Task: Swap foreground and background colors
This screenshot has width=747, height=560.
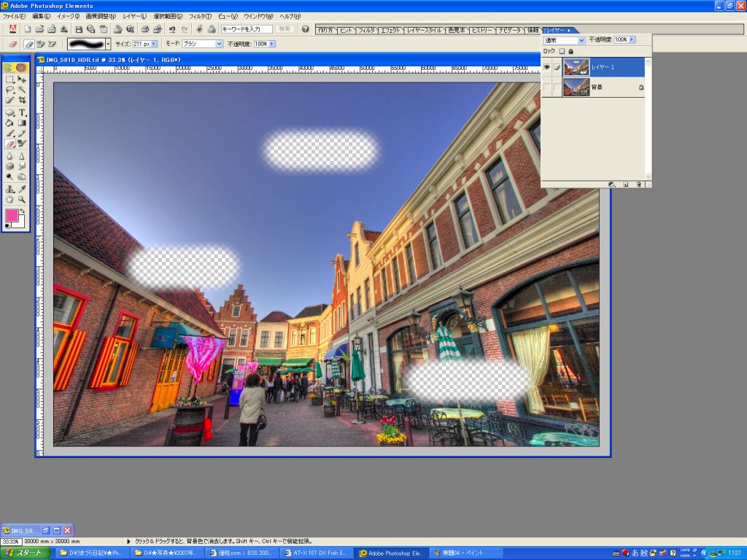Action: 23,211
